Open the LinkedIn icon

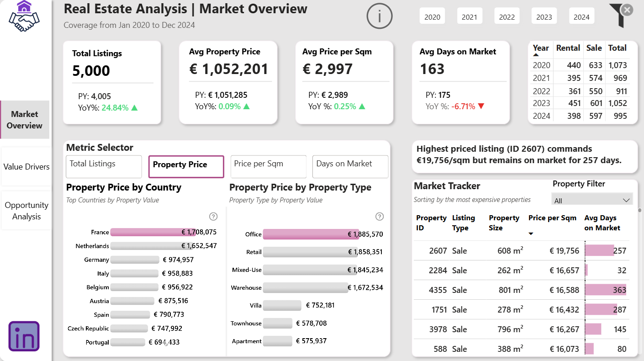pyautogui.click(x=24, y=336)
